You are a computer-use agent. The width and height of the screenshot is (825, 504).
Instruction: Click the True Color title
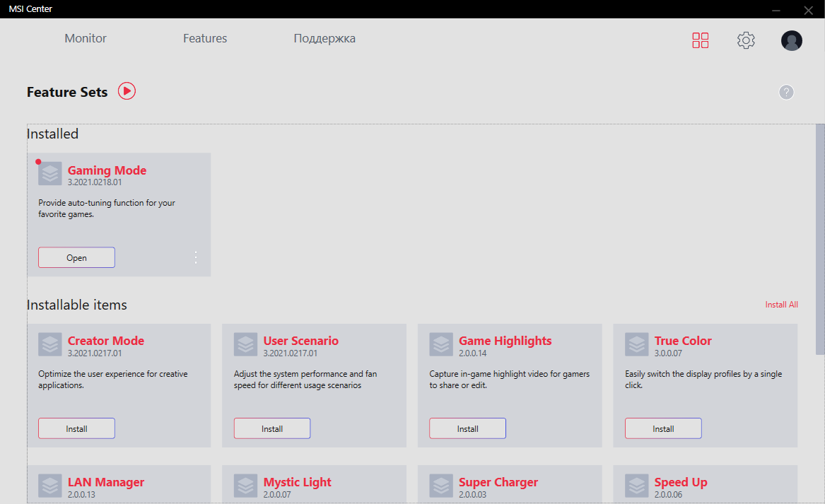tap(683, 341)
